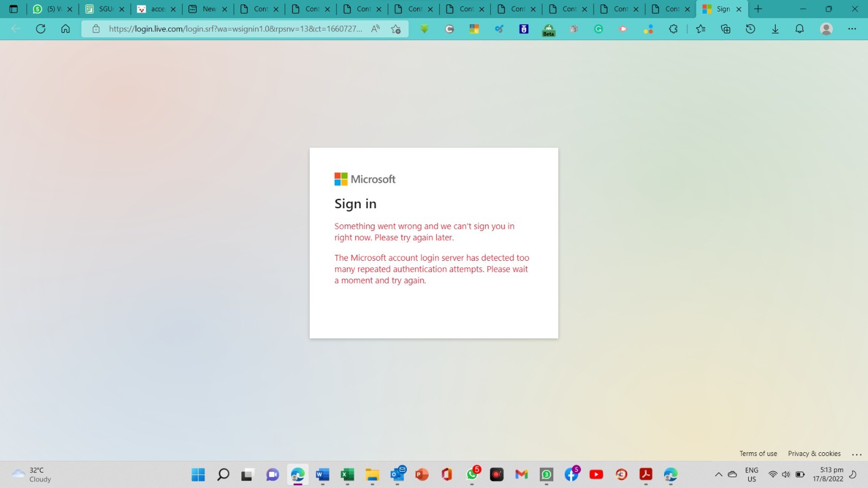
Task: Open Excel from the taskbar
Action: pyautogui.click(x=347, y=475)
